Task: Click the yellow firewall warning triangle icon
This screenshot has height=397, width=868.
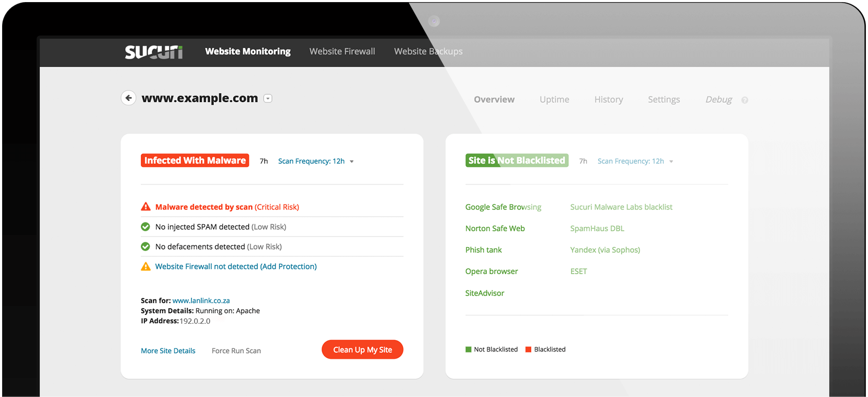Action: [x=146, y=266]
